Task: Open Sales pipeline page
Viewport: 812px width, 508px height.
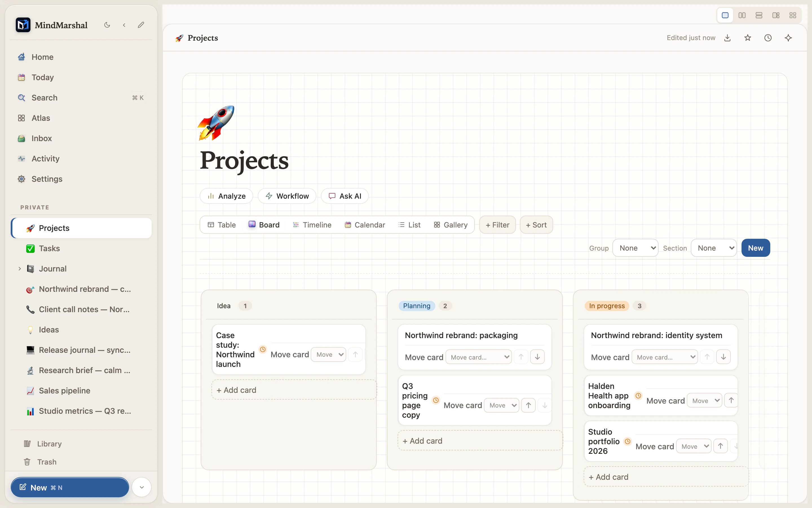Action: 81,391
